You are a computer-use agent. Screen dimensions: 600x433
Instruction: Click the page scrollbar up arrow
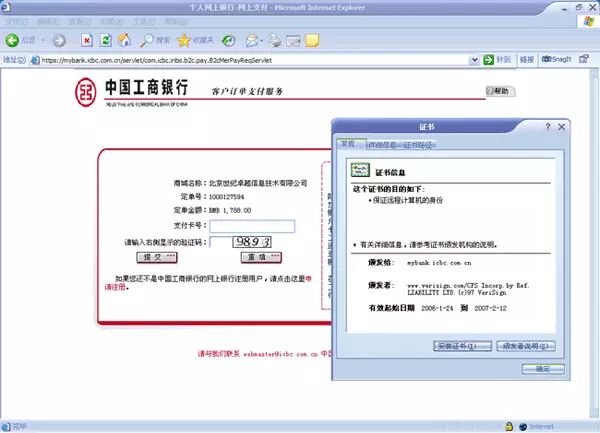click(593, 74)
